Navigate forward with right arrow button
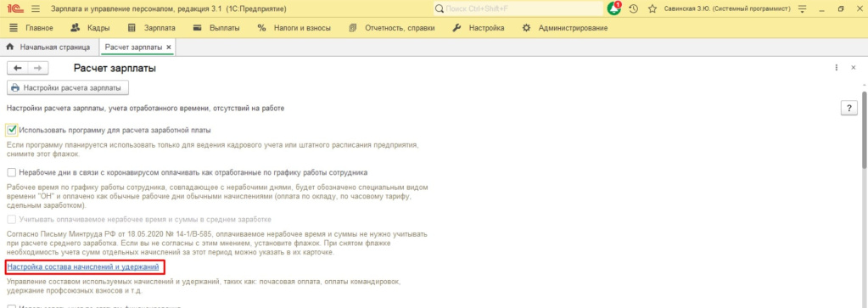Viewport: 868px width, 308px height. click(x=37, y=68)
